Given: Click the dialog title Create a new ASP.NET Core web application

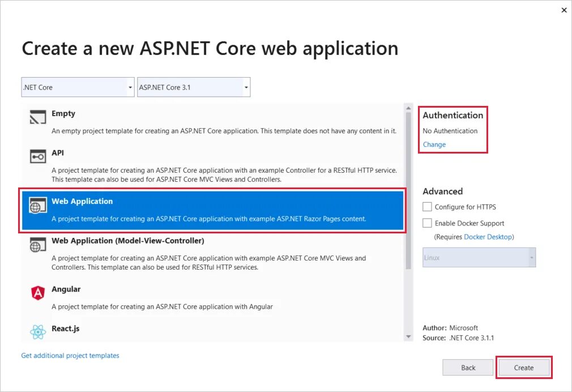Looking at the screenshot, I should [x=210, y=49].
